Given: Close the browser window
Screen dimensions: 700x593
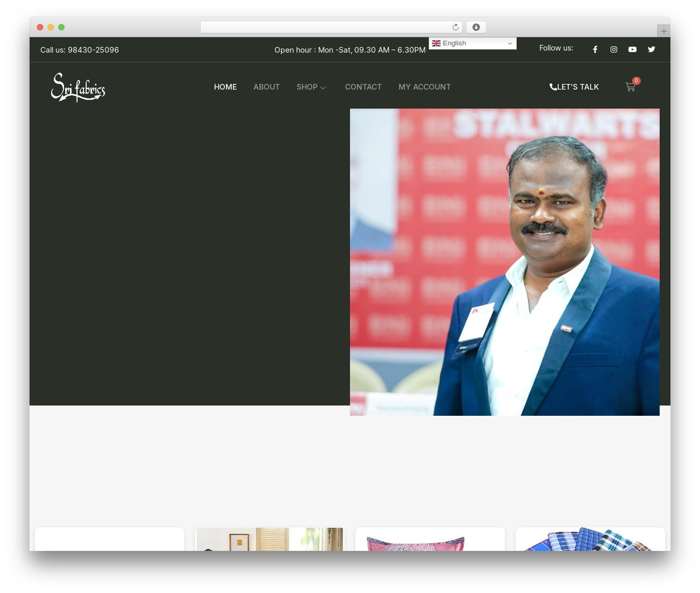Looking at the screenshot, I should point(40,27).
